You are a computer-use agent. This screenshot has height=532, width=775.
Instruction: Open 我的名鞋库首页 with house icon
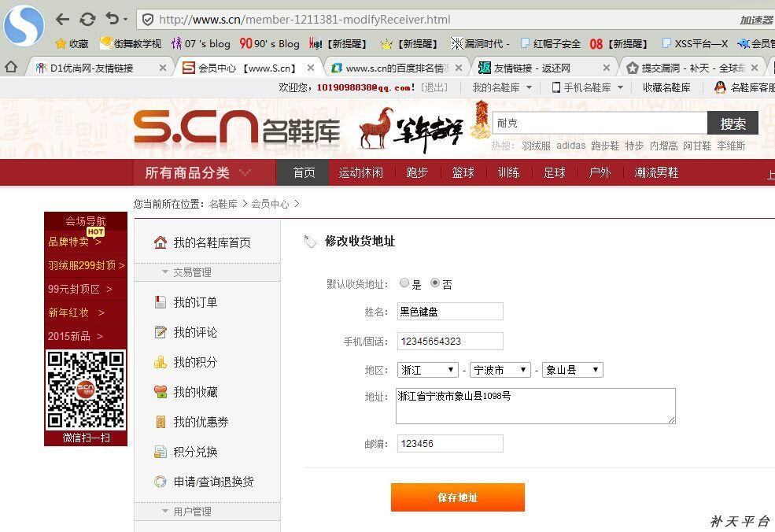pos(202,242)
